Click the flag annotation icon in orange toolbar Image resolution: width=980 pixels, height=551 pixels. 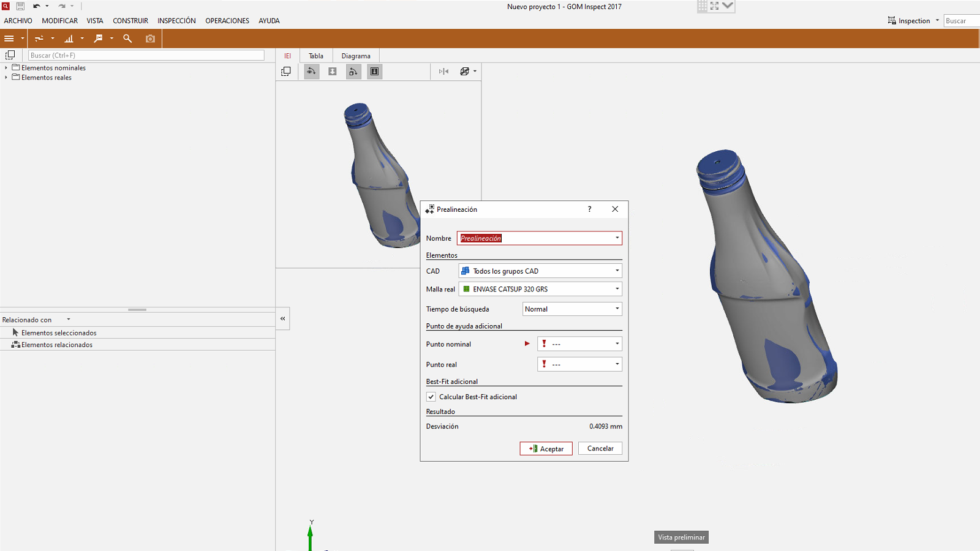[98, 39]
